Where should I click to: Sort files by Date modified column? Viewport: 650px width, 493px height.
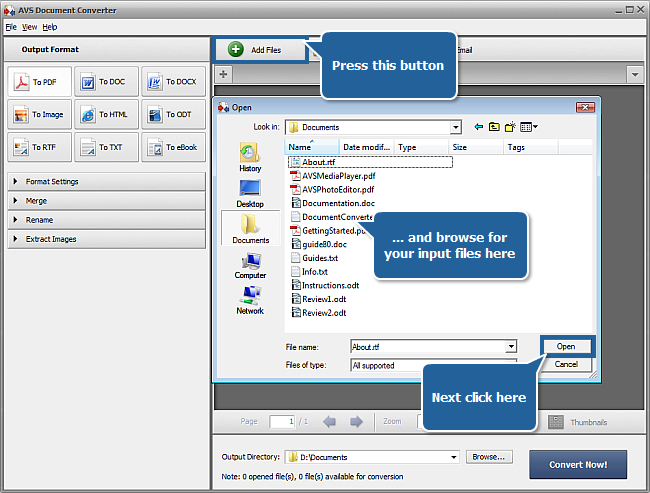coord(366,147)
